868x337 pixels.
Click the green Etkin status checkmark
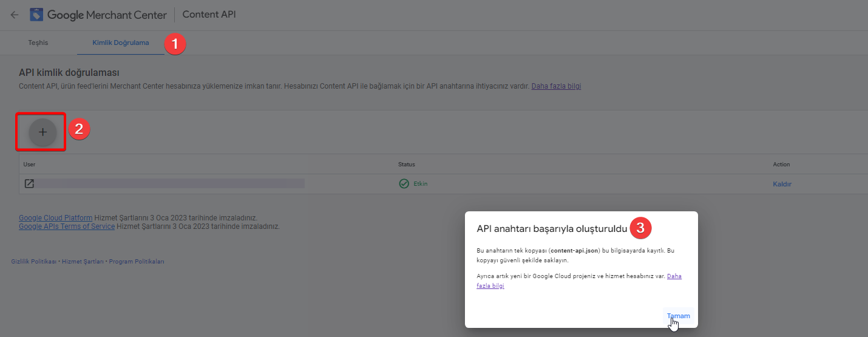click(404, 183)
